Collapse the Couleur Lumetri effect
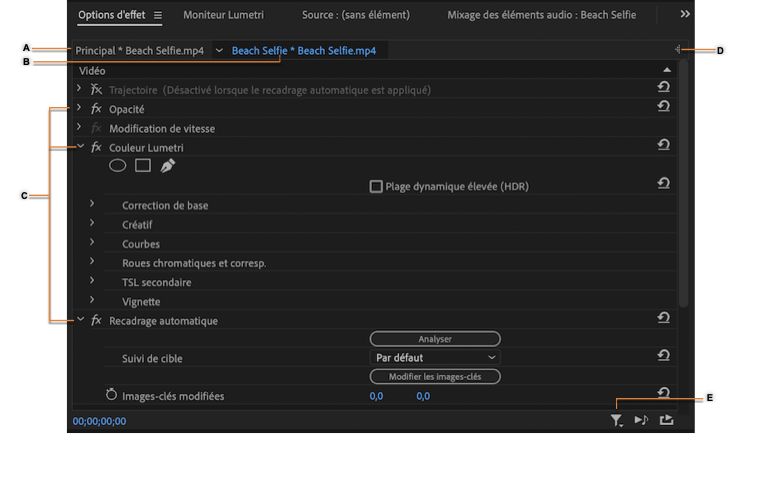Screen dimensions: 760x499 [80, 146]
